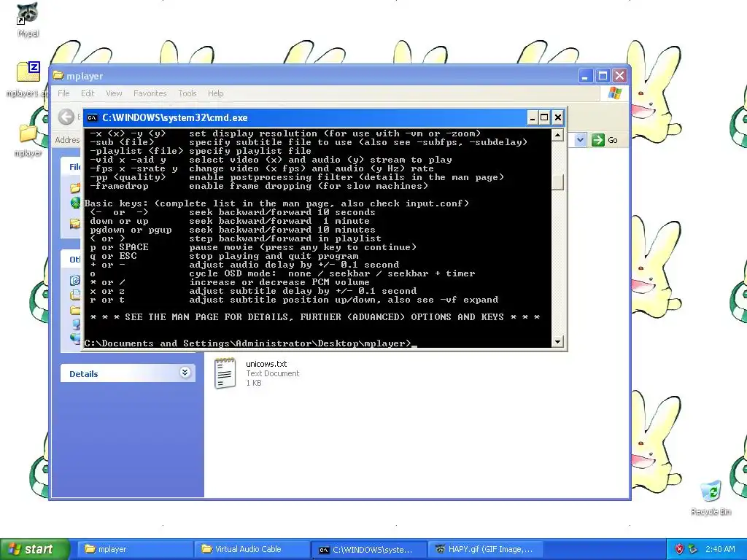The width and height of the screenshot is (747, 560).
Task: Open the Tools menu
Action: (187, 93)
